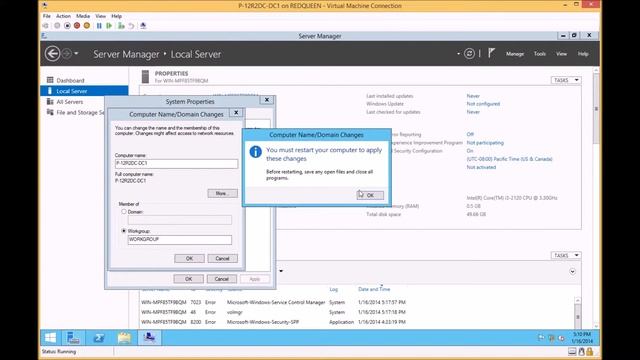This screenshot has height=360, width=640.
Task: Click the Server Manager forward arrow
Action: (x=67, y=53)
